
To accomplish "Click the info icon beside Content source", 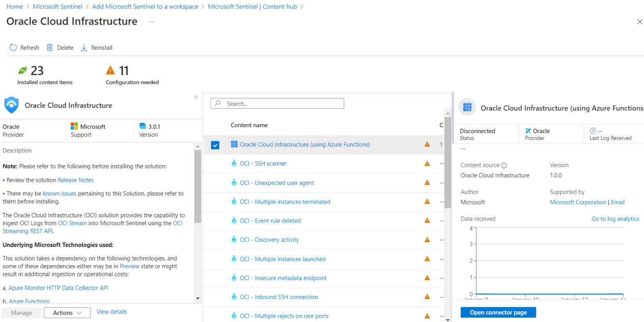I will tap(504, 166).
